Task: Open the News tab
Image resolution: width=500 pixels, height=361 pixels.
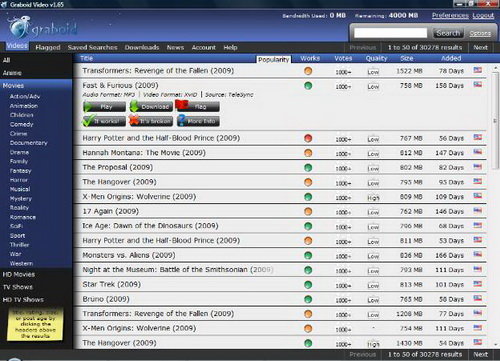Action: [175, 47]
